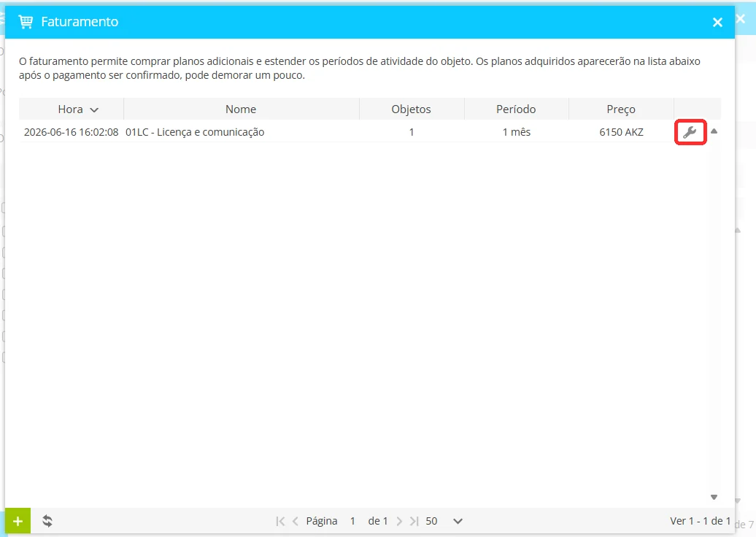
Task: Go to previous page of billing list
Action: (296, 521)
